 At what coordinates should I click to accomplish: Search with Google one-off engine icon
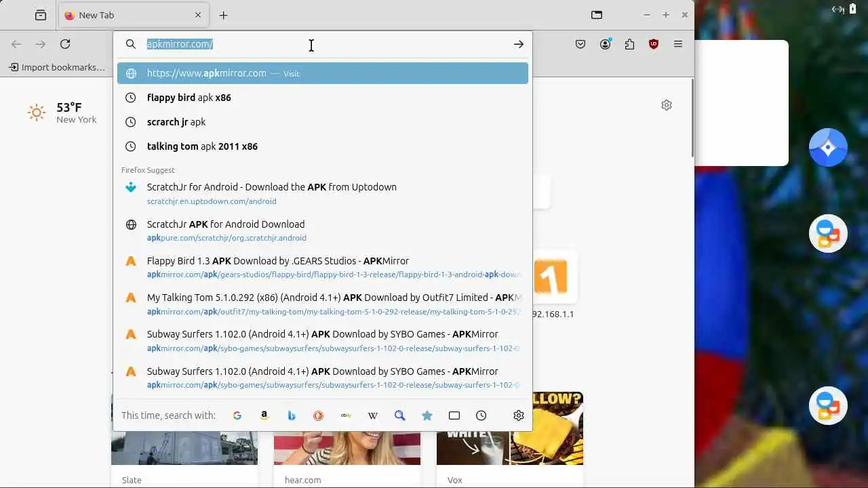click(x=237, y=415)
